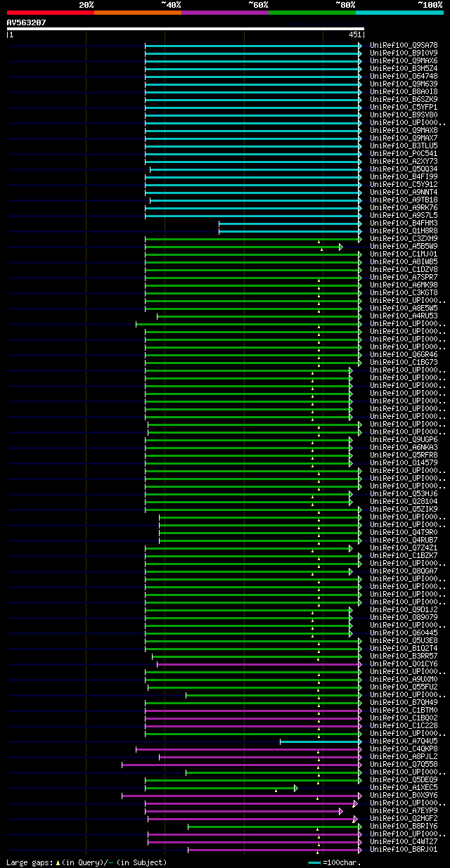Click the arrowhead of the UniRef100_A5B5W9 hit
The image size is (450, 868).
click(x=341, y=247)
